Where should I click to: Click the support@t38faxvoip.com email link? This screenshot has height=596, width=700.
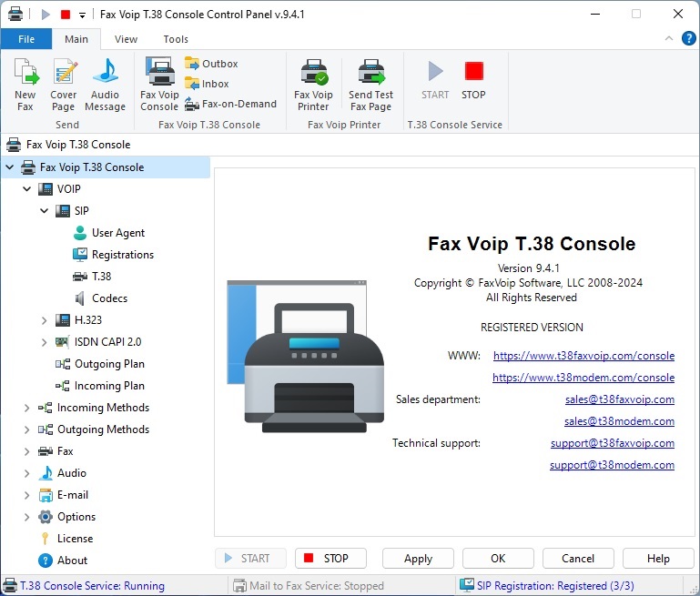613,443
